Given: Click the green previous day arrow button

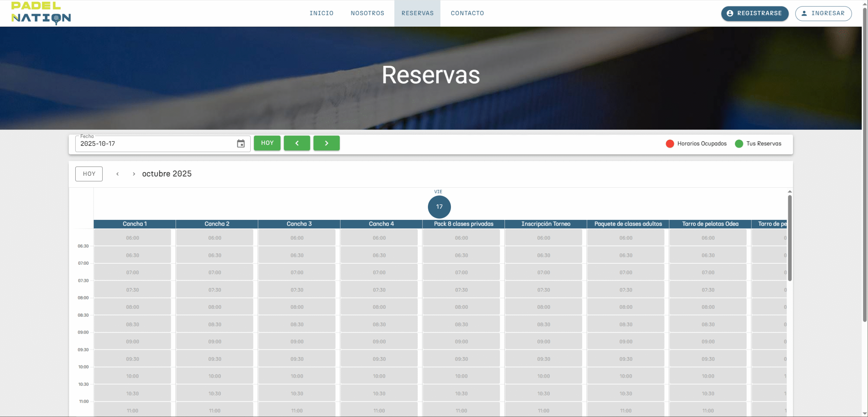Looking at the screenshot, I should click(x=297, y=143).
